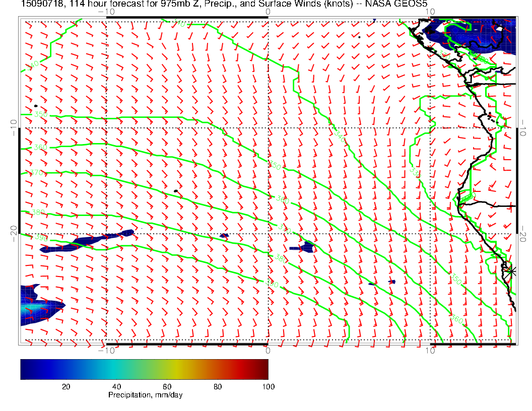Click the 0 longitude label on the bottom axis
532x411 pixels.
click(x=268, y=351)
